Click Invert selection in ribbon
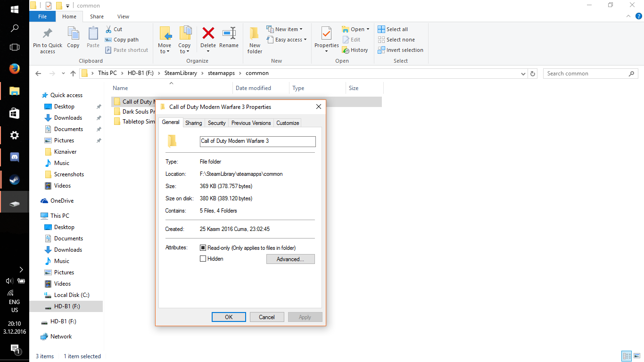The width and height of the screenshot is (644, 362). [401, 50]
